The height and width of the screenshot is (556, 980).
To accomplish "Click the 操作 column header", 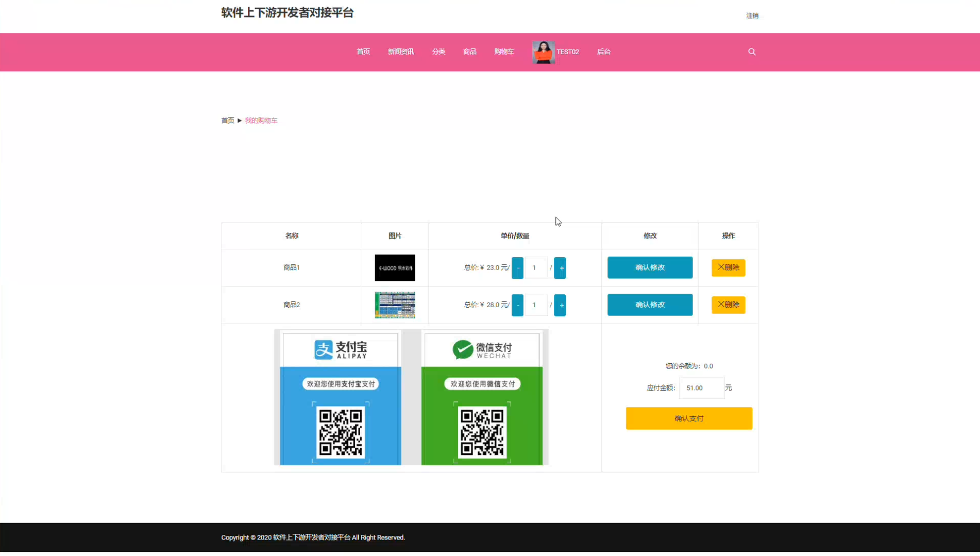I will [x=728, y=235].
